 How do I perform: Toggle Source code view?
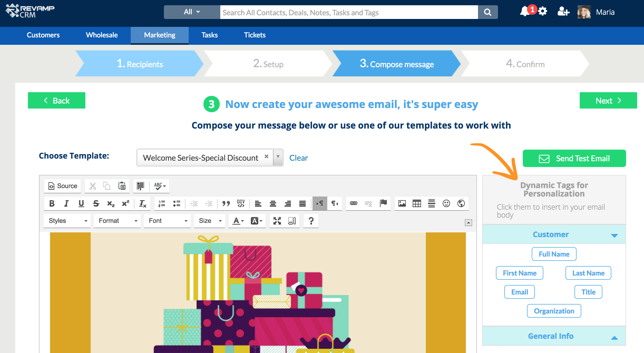(x=63, y=186)
